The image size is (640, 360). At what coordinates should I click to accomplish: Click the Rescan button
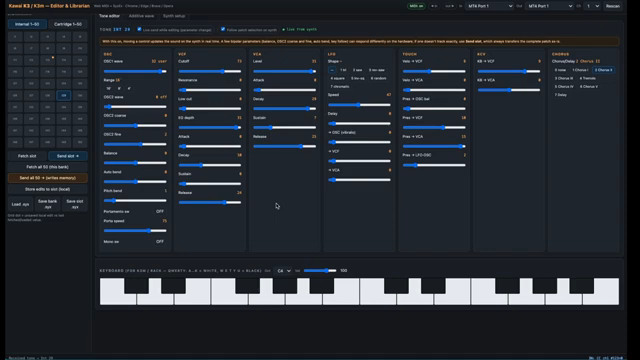pyautogui.click(x=613, y=6)
